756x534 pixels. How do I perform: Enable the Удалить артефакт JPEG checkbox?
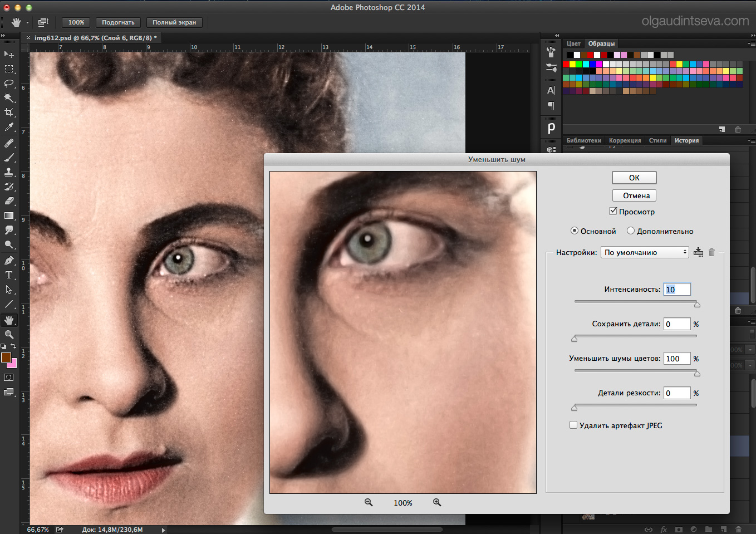click(x=573, y=425)
